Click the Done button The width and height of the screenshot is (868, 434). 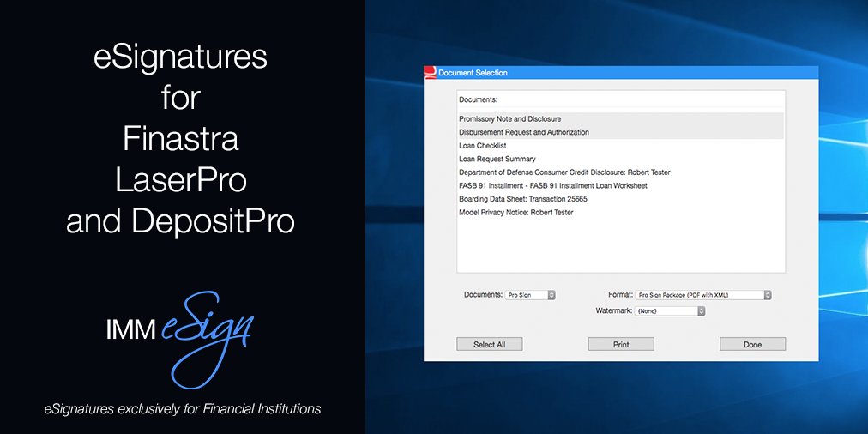coord(752,344)
